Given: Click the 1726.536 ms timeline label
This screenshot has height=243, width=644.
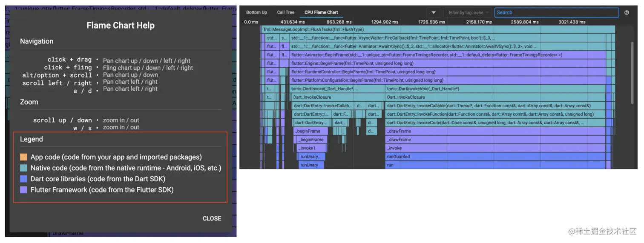Looking at the screenshot, I should pyautogui.click(x=431, y=22).
